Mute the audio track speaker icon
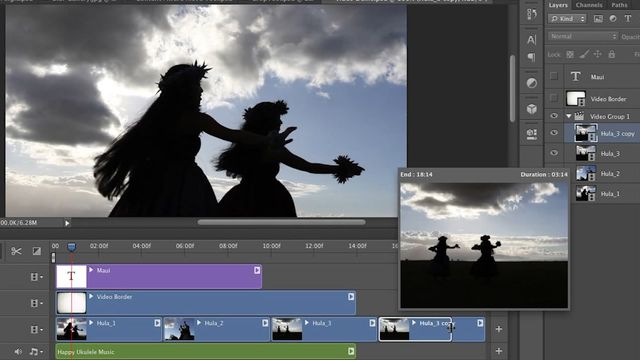Viewport: 640px width, 360px height. pos(18,351)
